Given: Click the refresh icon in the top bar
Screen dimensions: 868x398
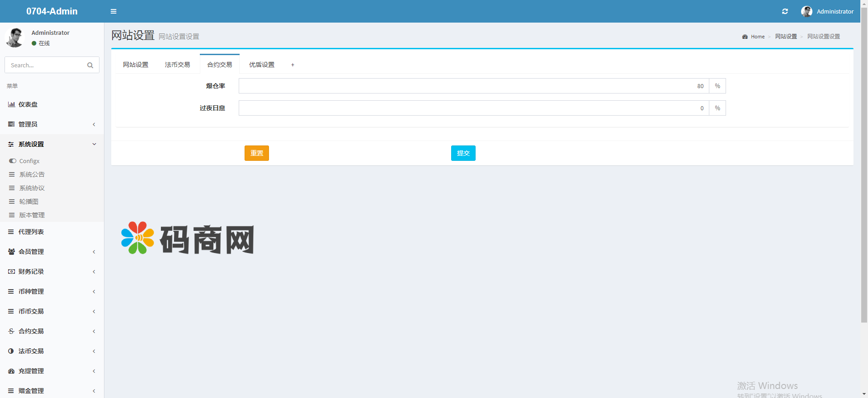Looking at the screenshot, I should [785, 11].
